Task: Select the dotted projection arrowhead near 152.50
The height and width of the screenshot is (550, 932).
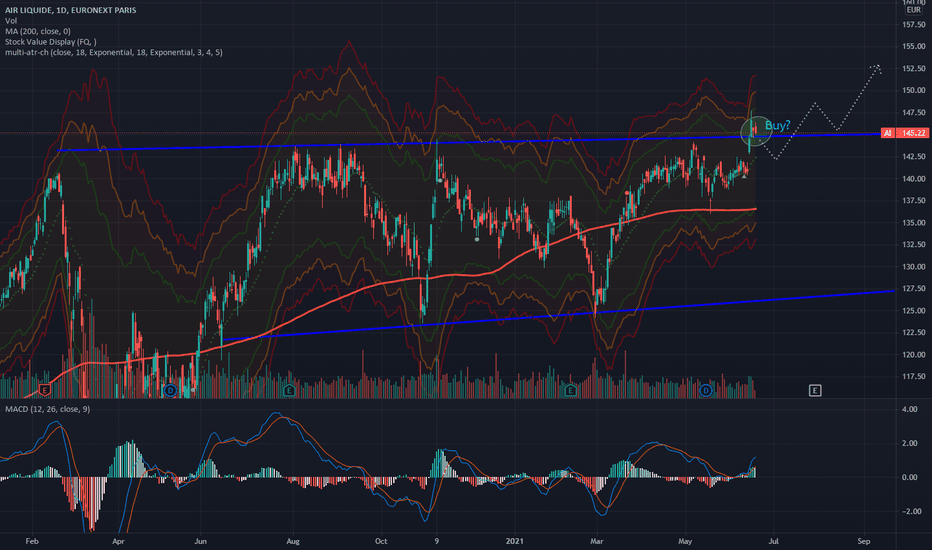Action: (x=876, y=68)
